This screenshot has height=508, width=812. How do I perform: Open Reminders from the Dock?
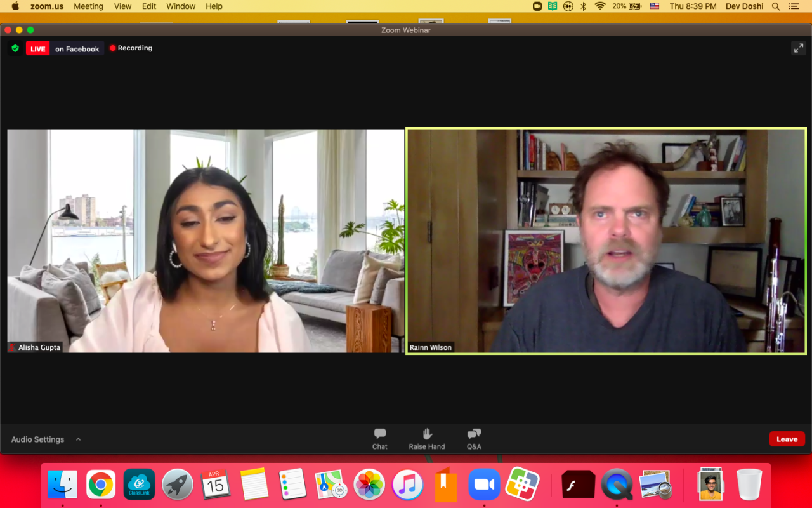click(x=292, y=485)
